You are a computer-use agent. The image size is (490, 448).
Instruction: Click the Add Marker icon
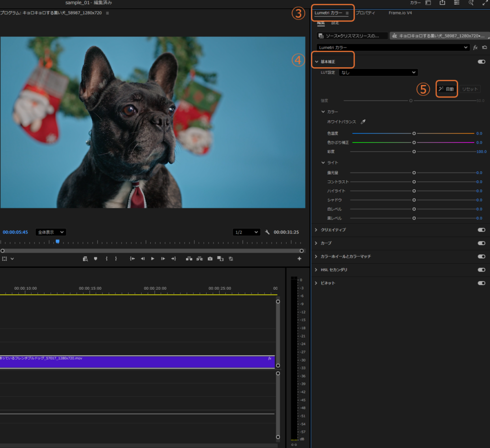pyautogui.click(x=95, y=259)
